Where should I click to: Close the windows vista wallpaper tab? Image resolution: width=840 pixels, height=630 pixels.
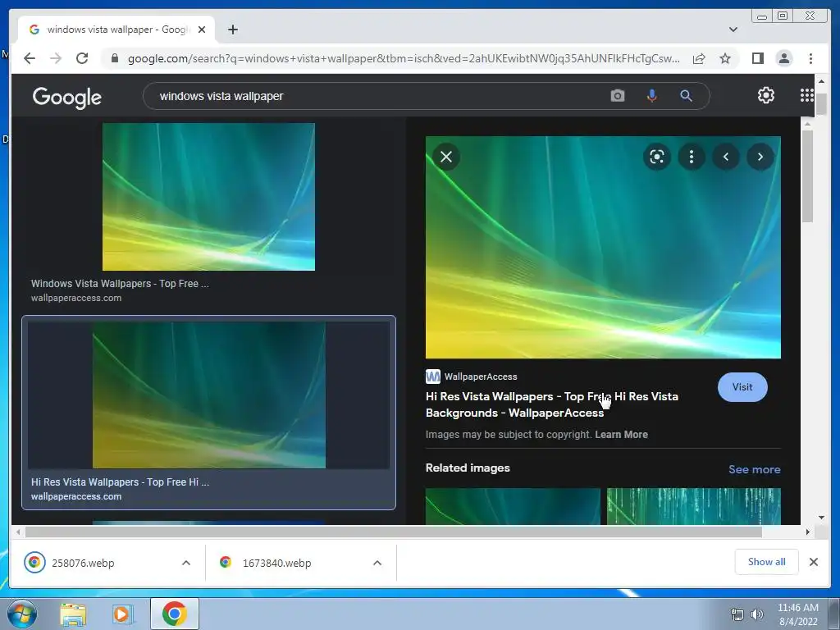[202, 30]
